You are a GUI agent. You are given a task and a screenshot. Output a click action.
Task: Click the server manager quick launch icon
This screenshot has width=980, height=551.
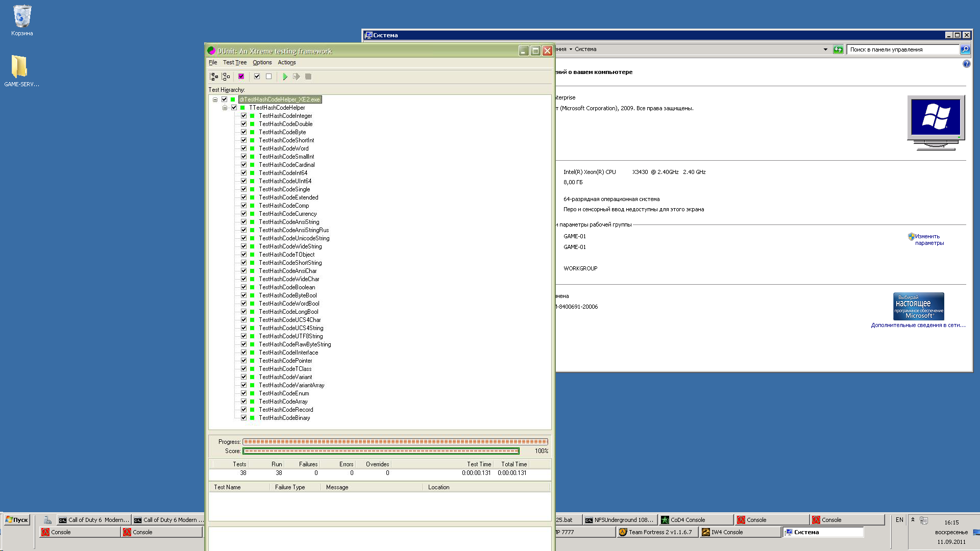click(x=47, y=520)
